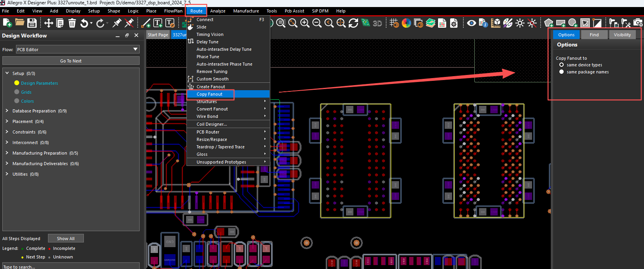Open the 3D viewer icon
644x269 pixels.
point(377,23)
